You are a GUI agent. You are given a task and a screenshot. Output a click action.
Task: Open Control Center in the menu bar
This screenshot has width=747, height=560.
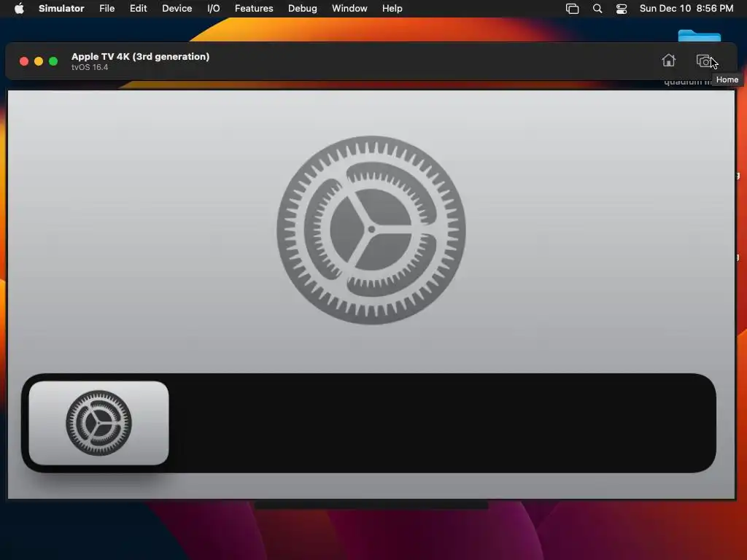coord(622,9)
